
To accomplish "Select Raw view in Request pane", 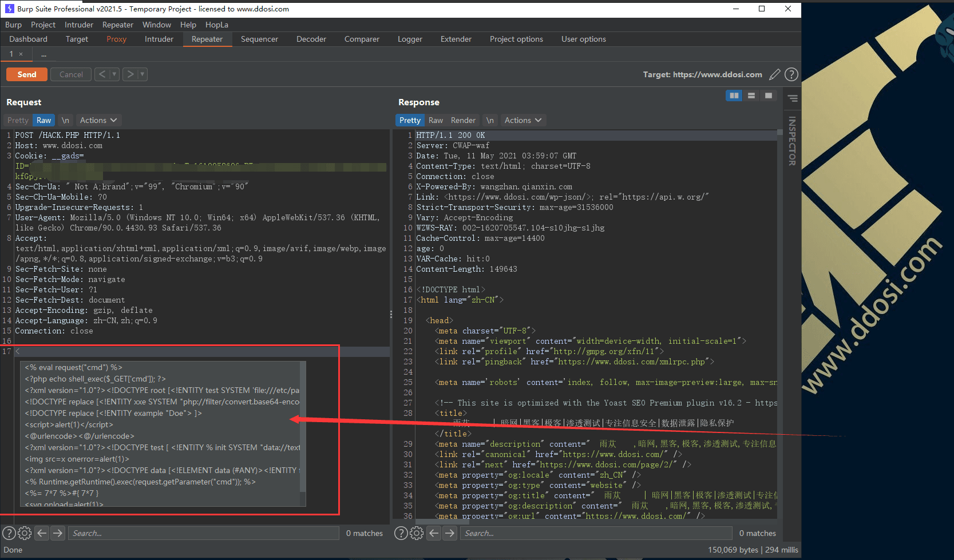I will coord(44,120).
